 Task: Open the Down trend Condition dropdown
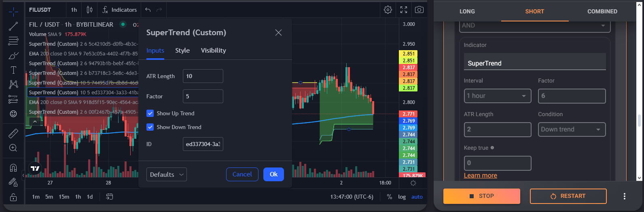click(572, 129)
